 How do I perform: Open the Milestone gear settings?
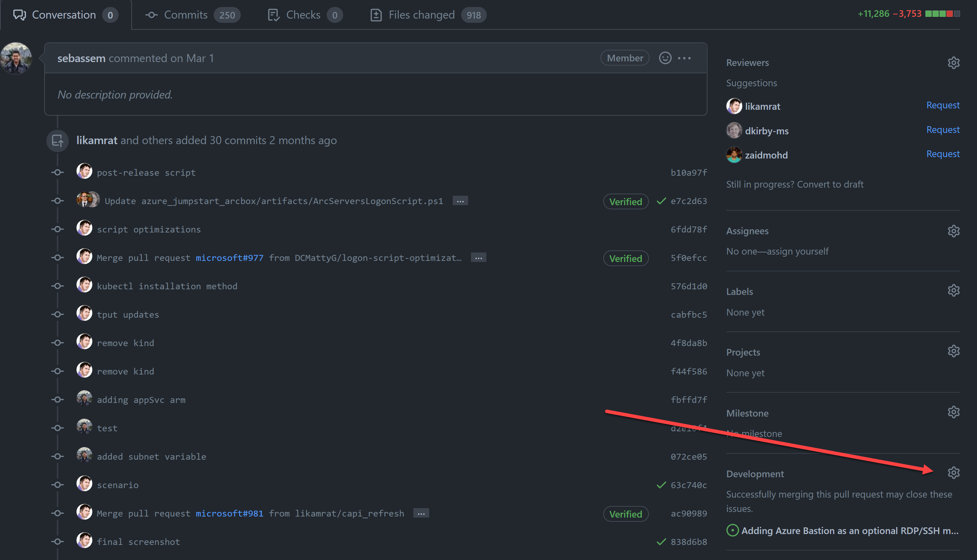953,412
